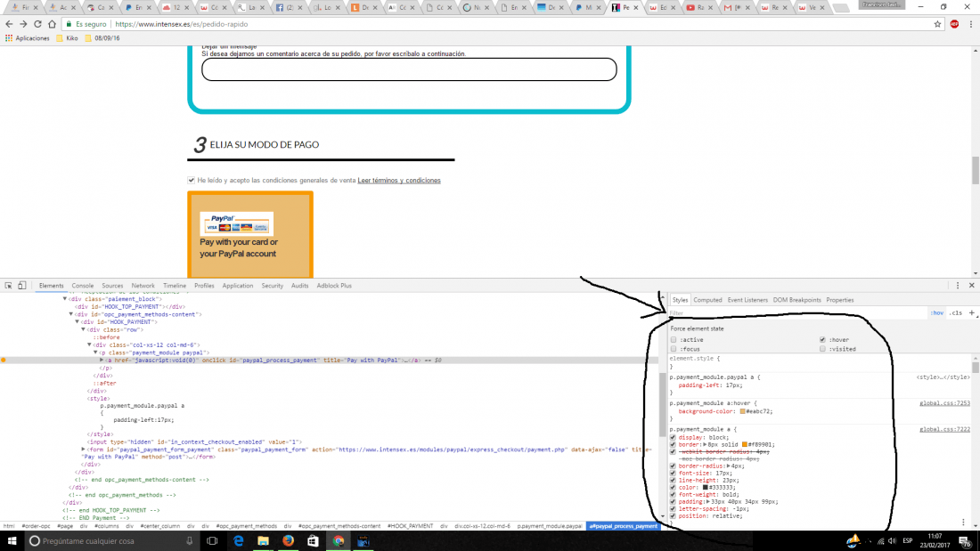Collapse the col-xs-12 col-md-6 div

pyautogui.click(x=89, y=344)
